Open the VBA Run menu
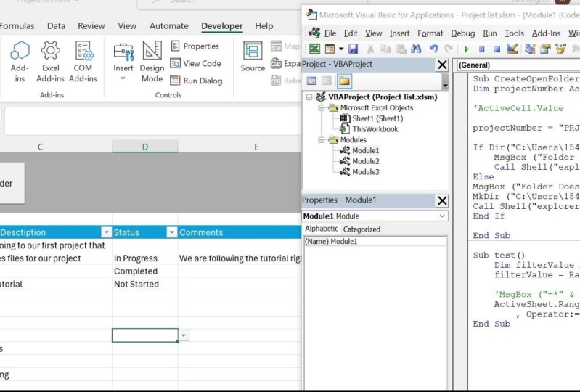Viewport: 580px width, 392px height. point(490,33)
